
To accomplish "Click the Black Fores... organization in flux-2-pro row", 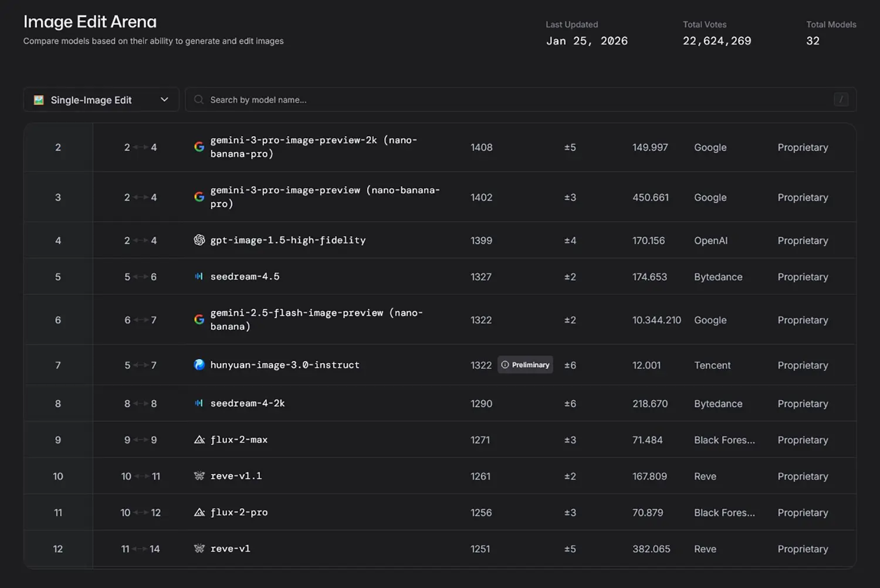I will click(x=724, y=512).
